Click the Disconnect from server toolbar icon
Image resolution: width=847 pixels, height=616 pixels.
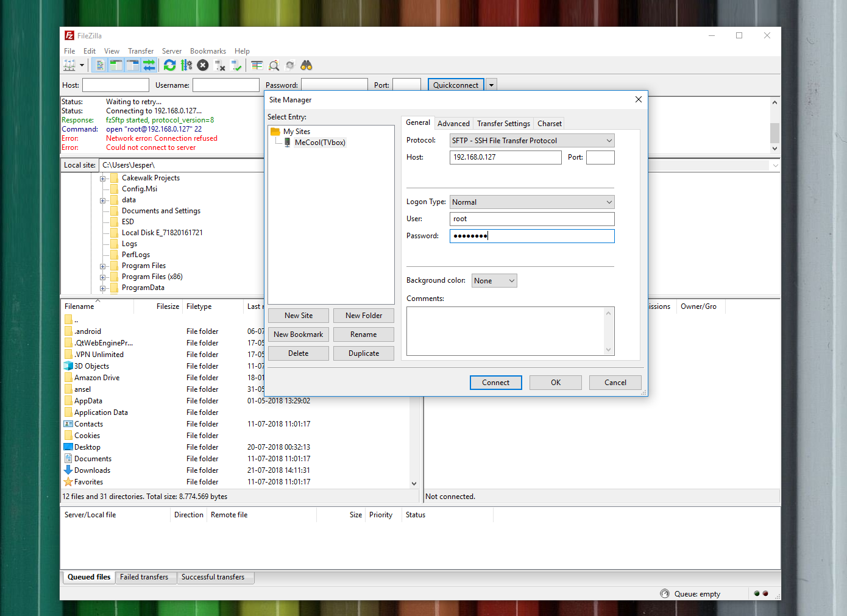(220, 65)
